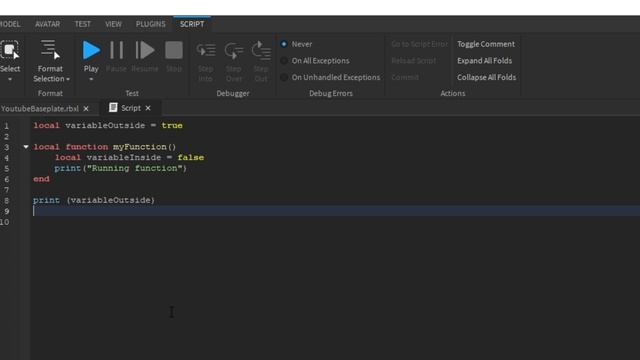Select the On Unhandled Exceptions radio option
The image size is (640, 360).
point(284,77)
